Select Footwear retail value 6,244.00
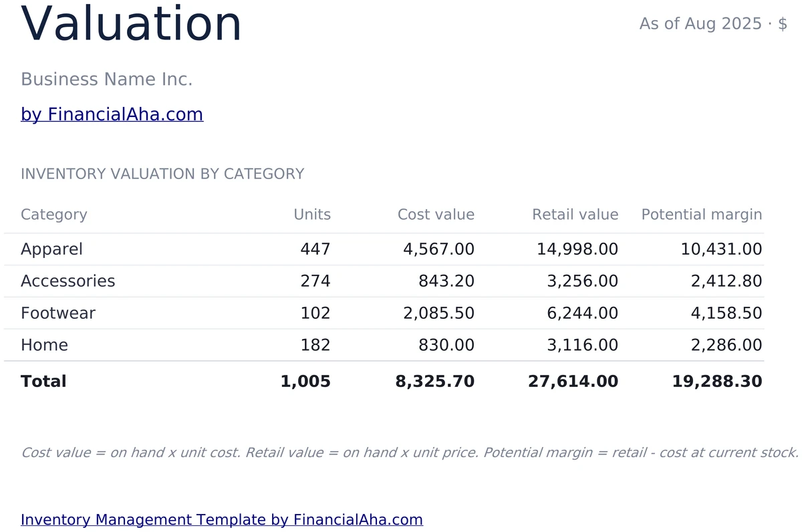 click(583, 313)
